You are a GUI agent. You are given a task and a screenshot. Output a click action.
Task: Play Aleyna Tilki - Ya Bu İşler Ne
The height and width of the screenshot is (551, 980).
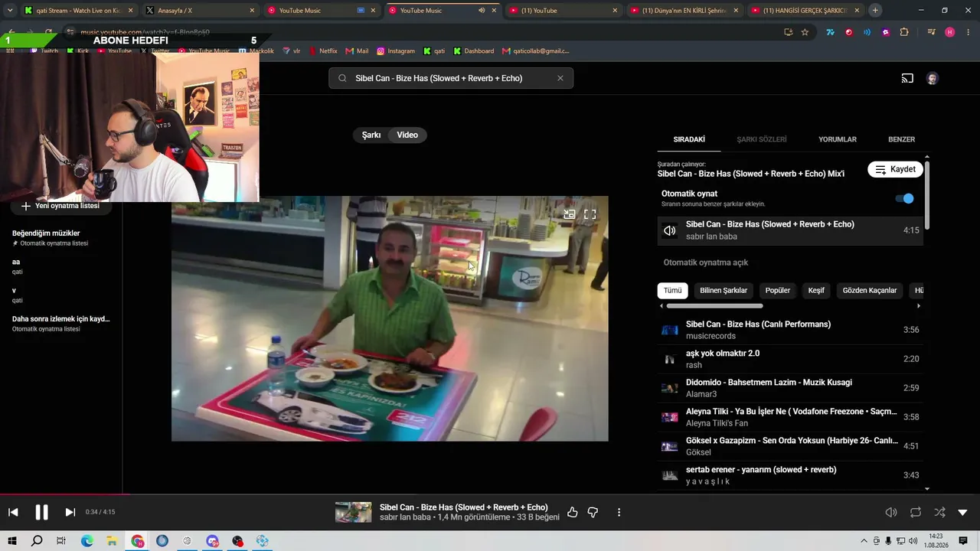click(790, 417)
